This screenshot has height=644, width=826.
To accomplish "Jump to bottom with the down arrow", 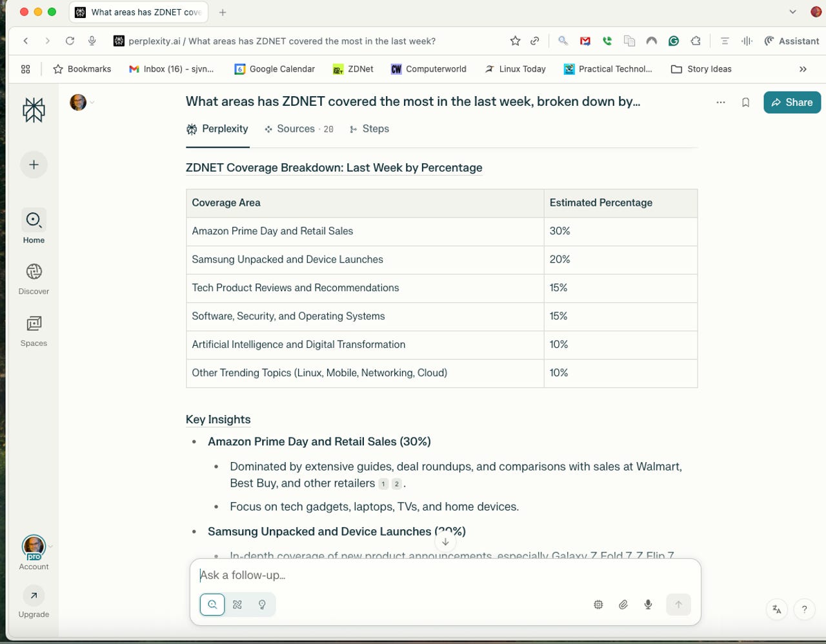I will 445,542.
